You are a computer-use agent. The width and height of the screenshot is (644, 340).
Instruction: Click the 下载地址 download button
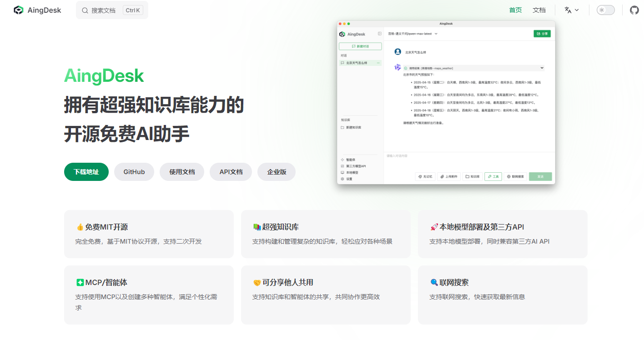(x=86, y=172)
